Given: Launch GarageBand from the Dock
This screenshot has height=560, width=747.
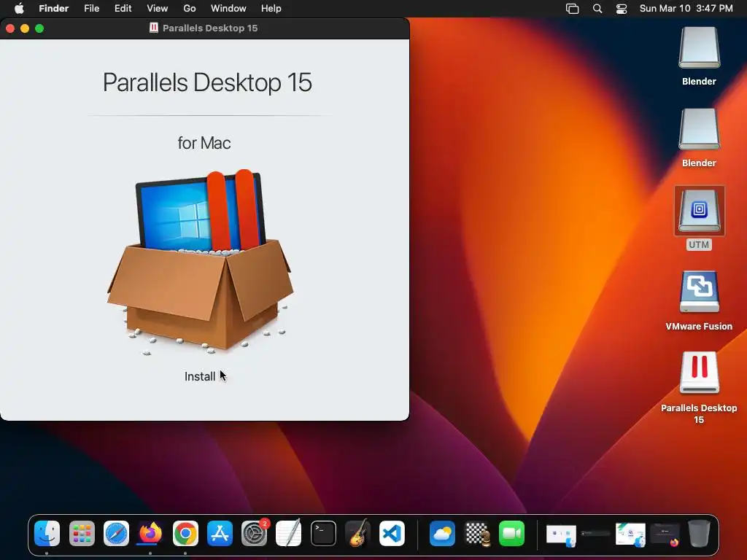Looking at the screenshot, I should point(357,533).
